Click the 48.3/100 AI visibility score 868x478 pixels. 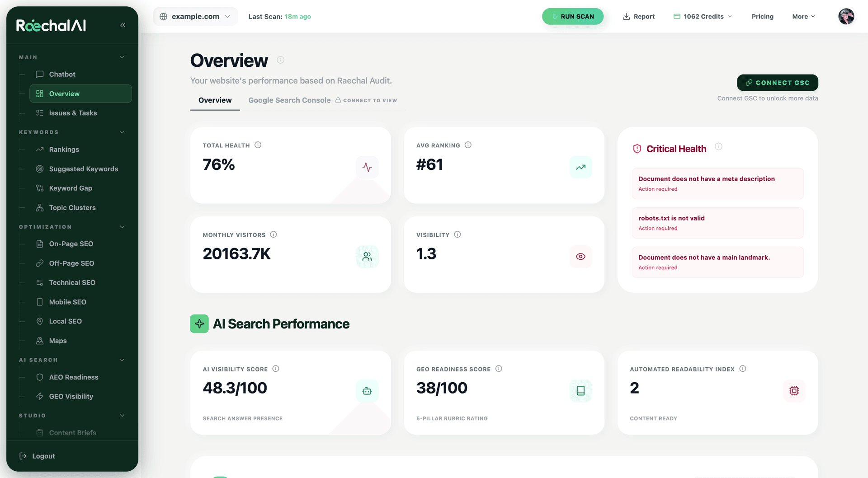tap(235, 388)
